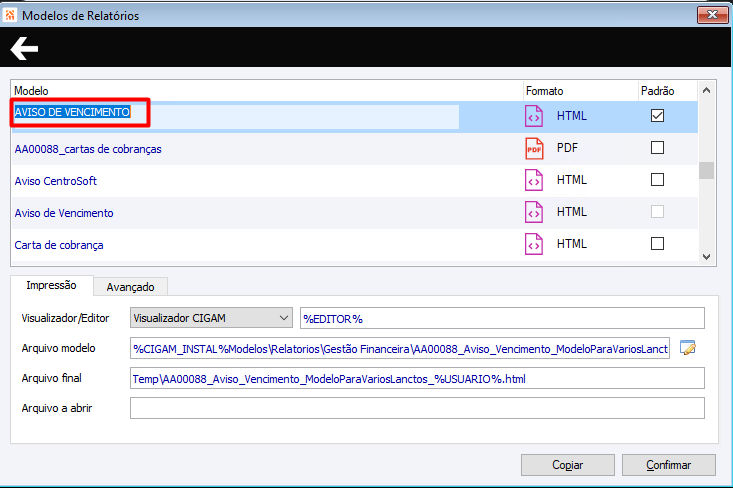
Task: Click the %EDITOR% input field
Action: pyautogui.click(x=502, y=318)
